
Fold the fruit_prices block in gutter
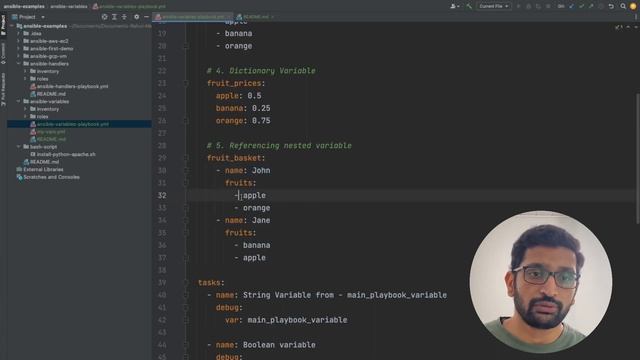tap(186, 83)
